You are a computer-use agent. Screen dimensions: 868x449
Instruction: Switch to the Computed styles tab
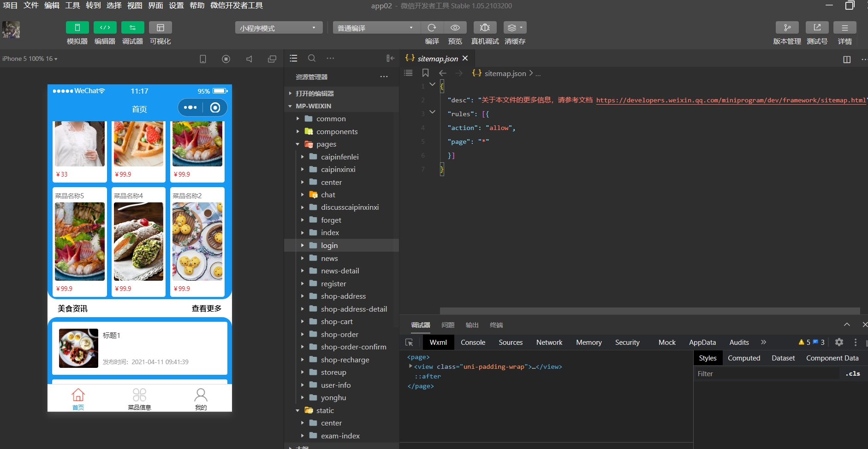click(x=743, y=358)
